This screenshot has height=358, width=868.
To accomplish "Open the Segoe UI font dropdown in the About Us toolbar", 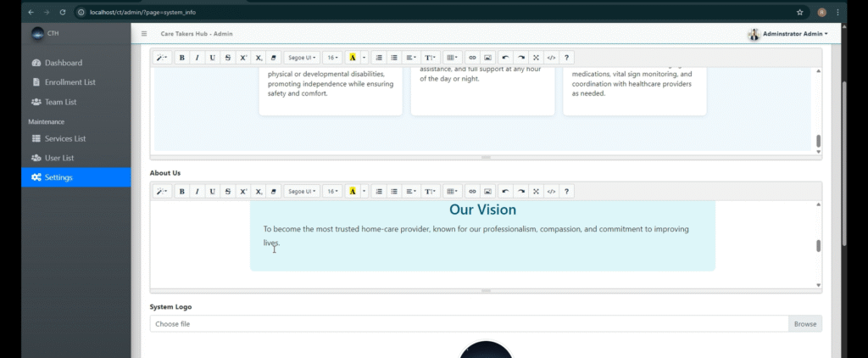I will pyautogui.click(x=302, y=191).
